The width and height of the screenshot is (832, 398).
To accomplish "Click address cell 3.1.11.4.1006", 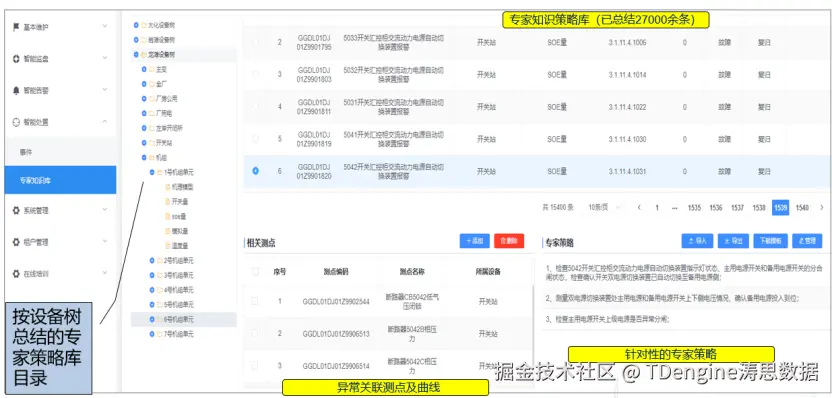I will point(627,42).
